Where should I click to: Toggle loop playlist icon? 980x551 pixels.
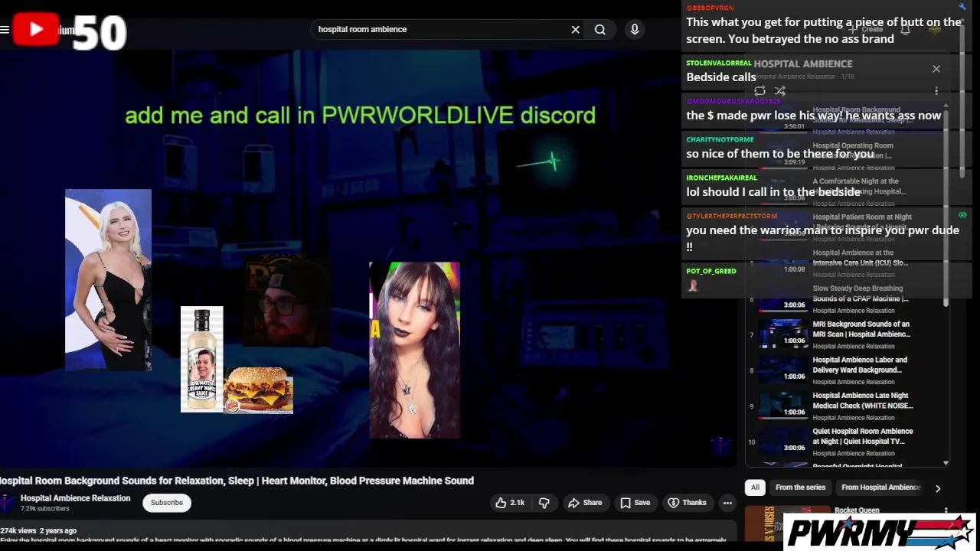[759, 91]
